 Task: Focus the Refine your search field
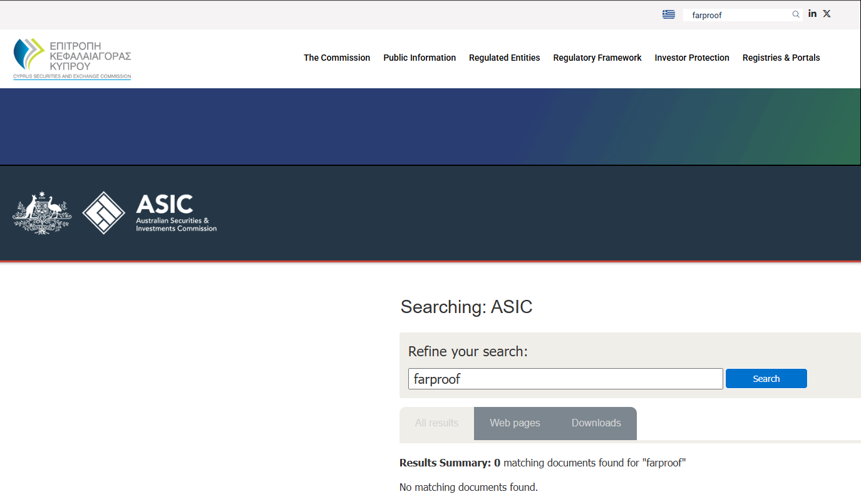coord(565,379)
